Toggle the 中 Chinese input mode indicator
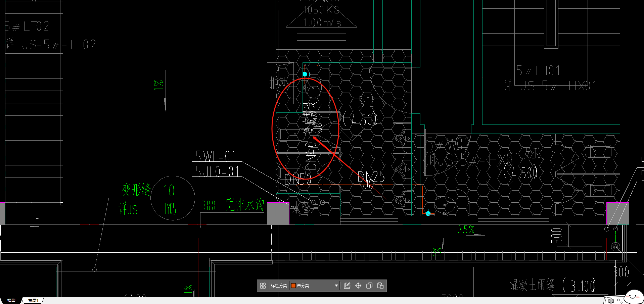 coord(611,301)
